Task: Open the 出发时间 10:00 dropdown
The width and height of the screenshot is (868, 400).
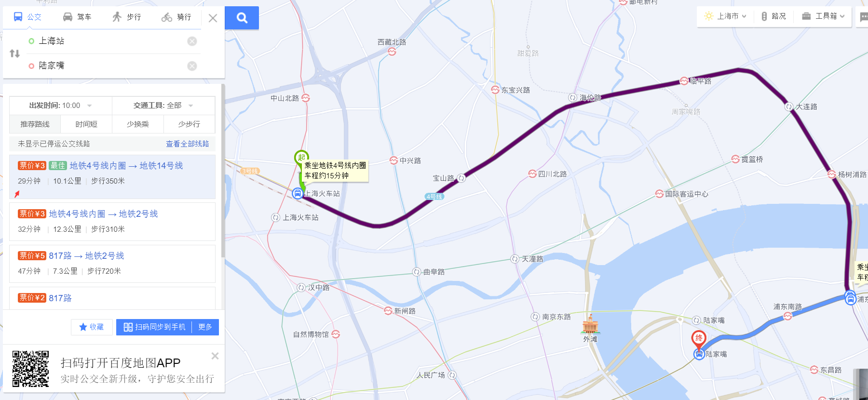Action: tap(61, 106)
